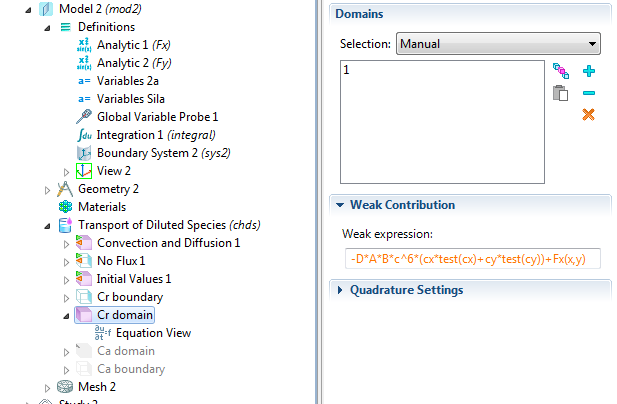Collapse the Weak Contribution section
Viewport: 617px width, 404px height.
pos(402,205)
